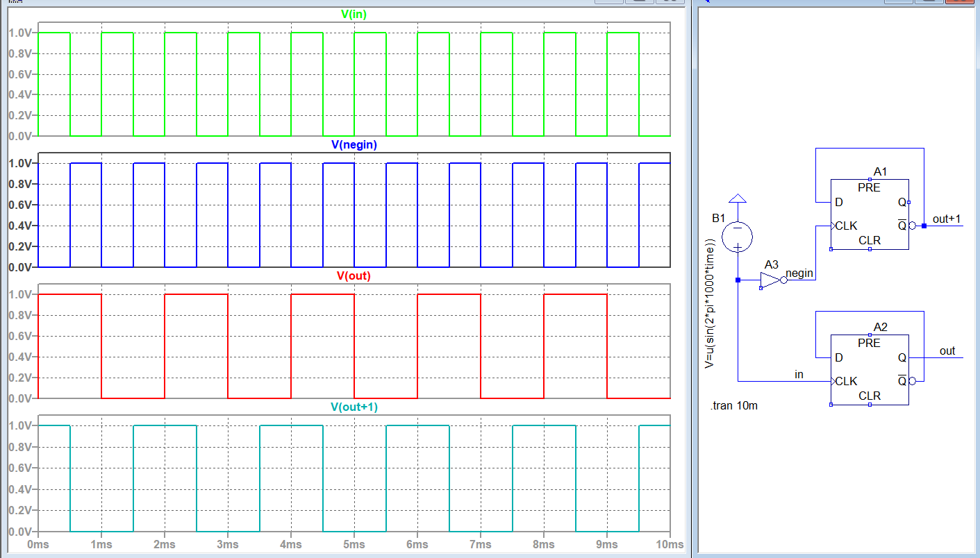Click the .tran 10m simulation directive
Screen dimensions: 980x558
click(x=734, y=406)
